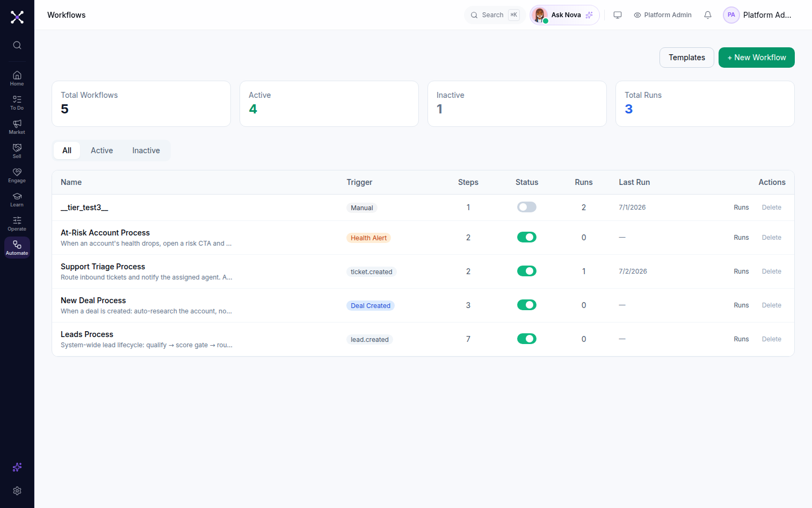Open Ask Nova assistant
Viewport: 812px width, 508px height.
[x=565, y=15]
